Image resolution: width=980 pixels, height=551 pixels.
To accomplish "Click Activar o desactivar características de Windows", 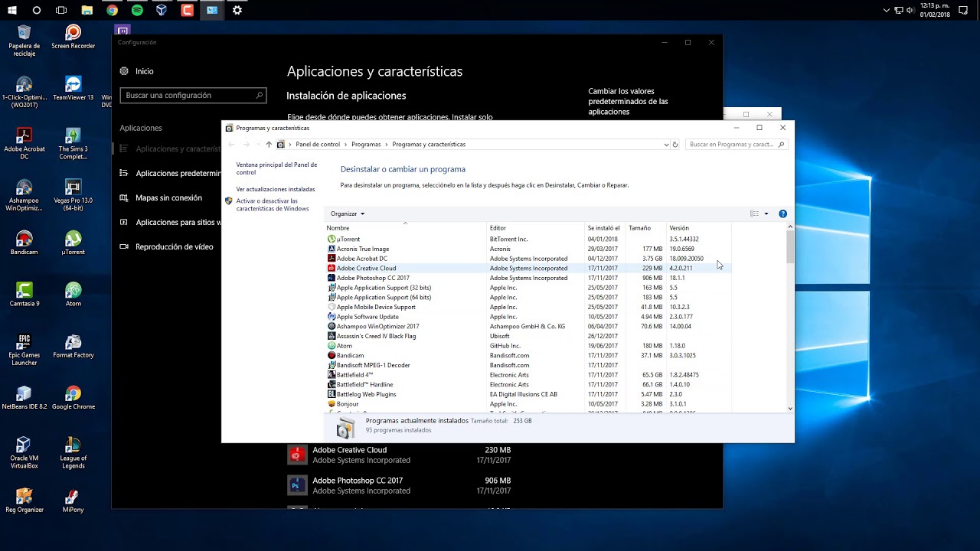I will (x=273, y=204).
